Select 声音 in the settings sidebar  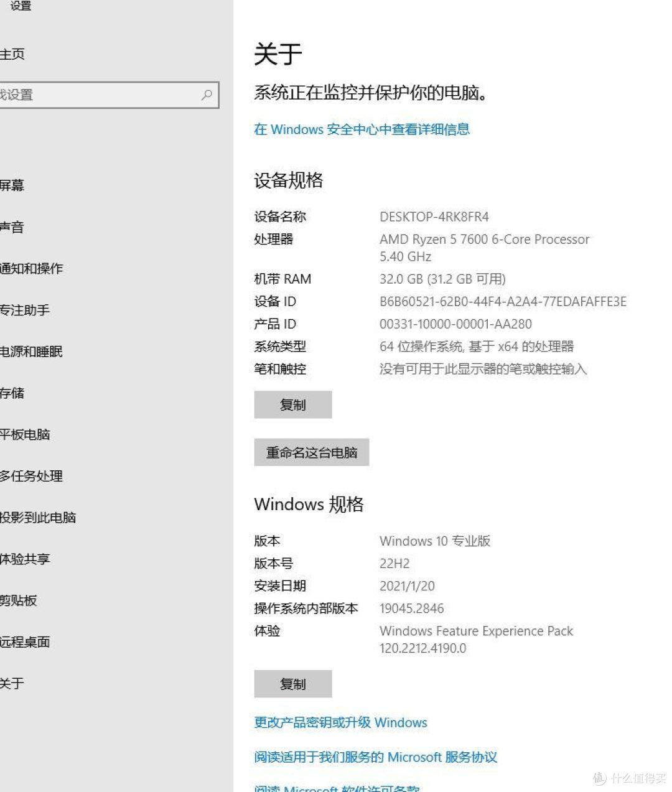pos(12,227)
